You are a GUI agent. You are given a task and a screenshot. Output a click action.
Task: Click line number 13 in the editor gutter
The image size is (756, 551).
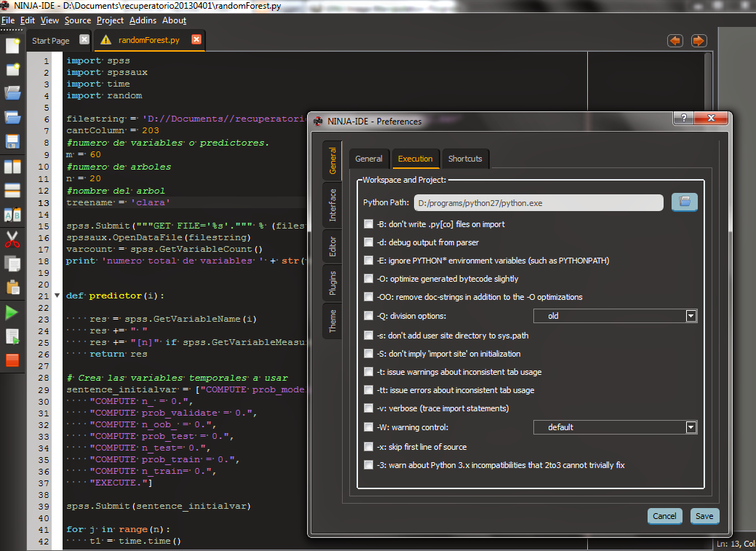point(44,202)
